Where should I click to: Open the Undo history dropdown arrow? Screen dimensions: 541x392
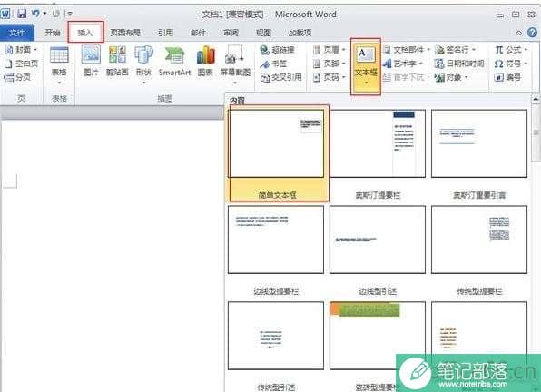(x=44, y=14)
